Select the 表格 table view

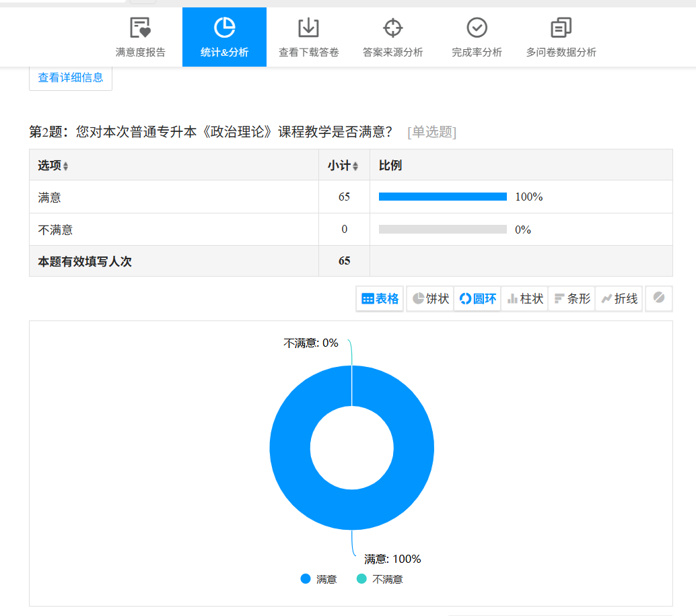coord(380,299)
